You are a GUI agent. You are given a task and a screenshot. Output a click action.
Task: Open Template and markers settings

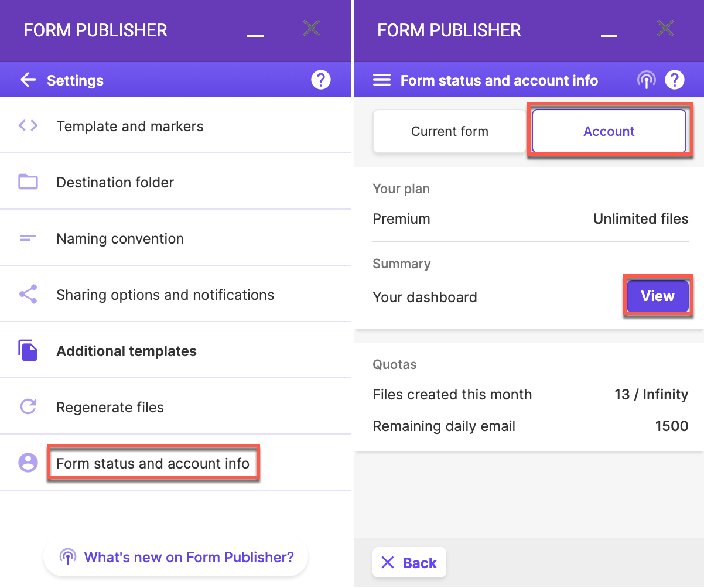[x=176, y=125]
